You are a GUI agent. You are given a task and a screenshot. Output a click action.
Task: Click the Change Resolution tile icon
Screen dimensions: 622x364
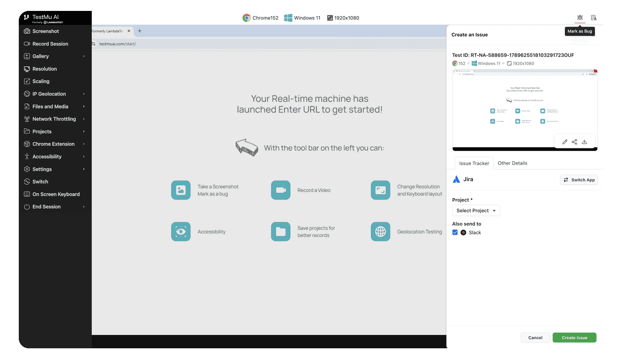coord(380,190)
